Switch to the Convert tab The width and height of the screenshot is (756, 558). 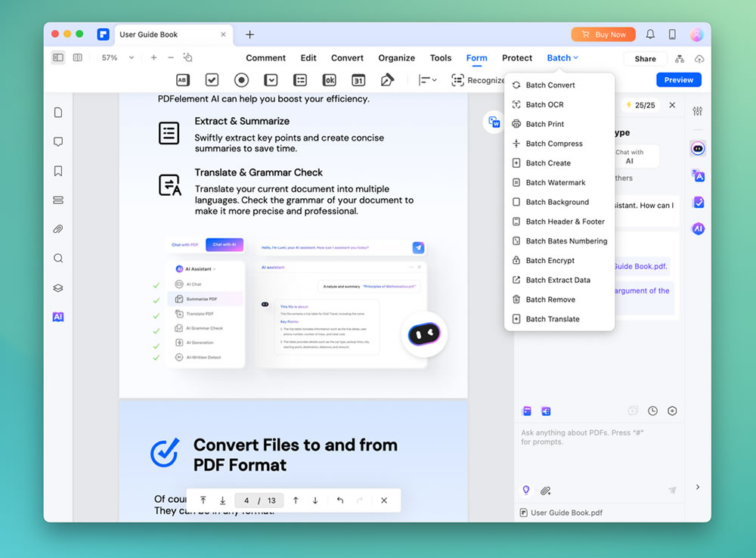[x=347, y=58]
